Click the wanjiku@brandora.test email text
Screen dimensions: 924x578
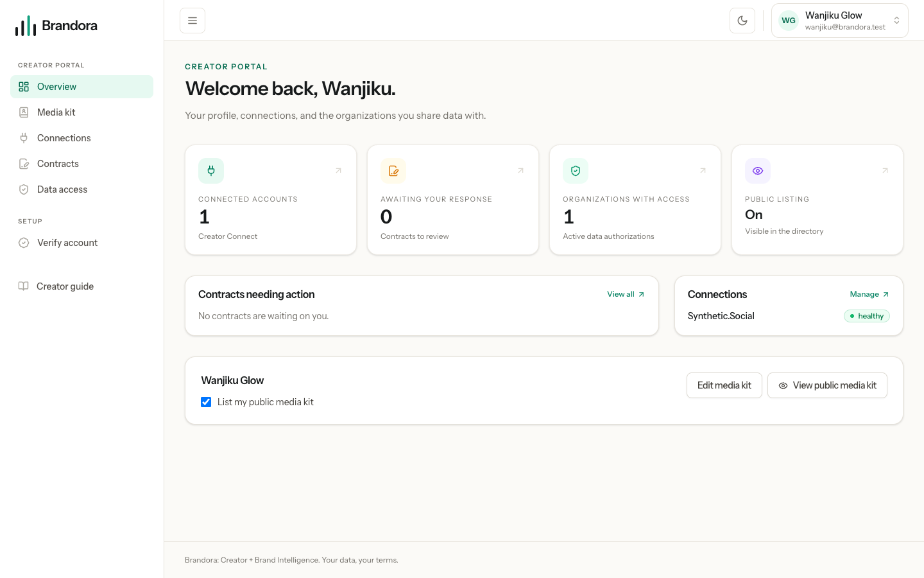tap(845, 27)
